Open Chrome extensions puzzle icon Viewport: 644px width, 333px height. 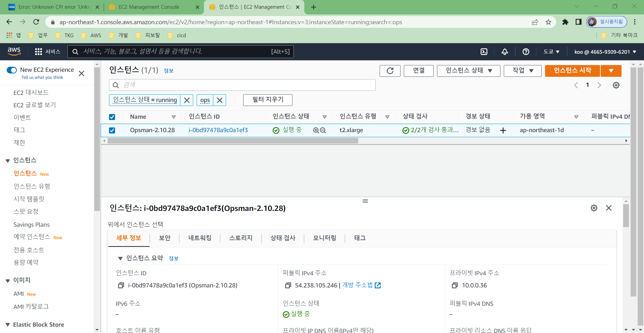(565, 22)
